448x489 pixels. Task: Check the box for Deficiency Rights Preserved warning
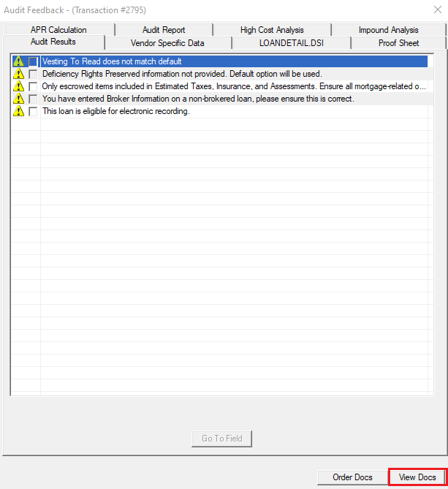[x=33, y=74]
